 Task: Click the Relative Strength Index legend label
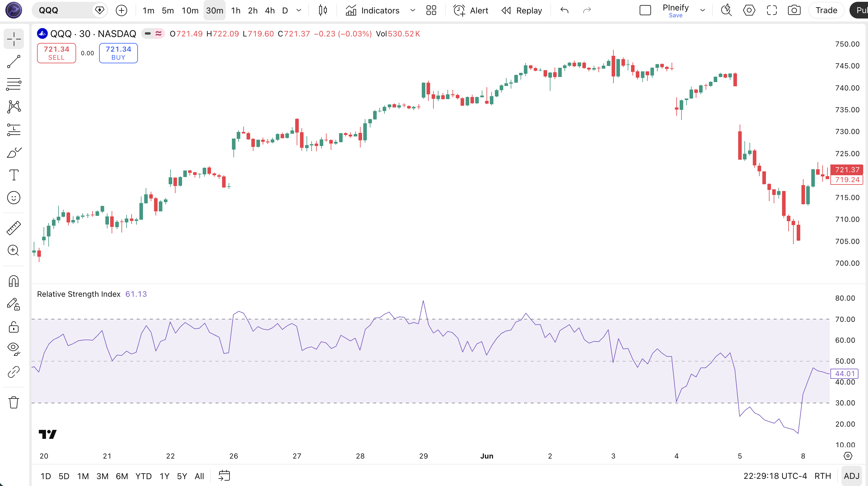pos(79,294)
